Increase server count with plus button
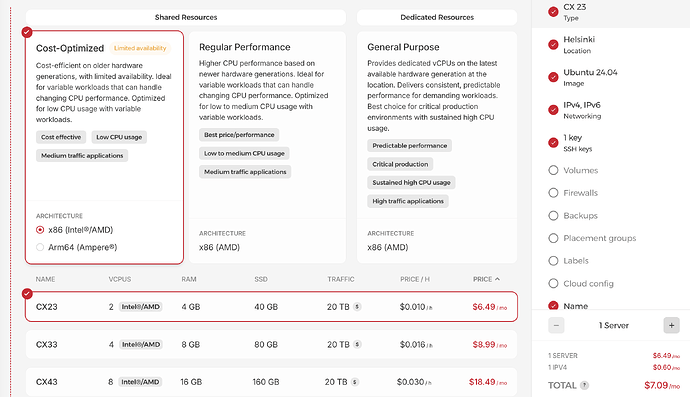Screen dimensions: 690x397 point(672,326)
